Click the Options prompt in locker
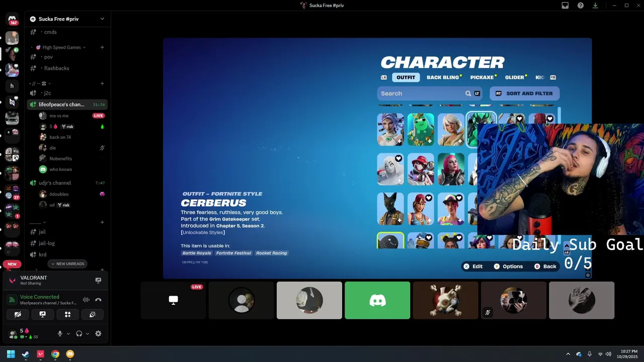Screen dimensions: 644x362 (x=508, y=266)
